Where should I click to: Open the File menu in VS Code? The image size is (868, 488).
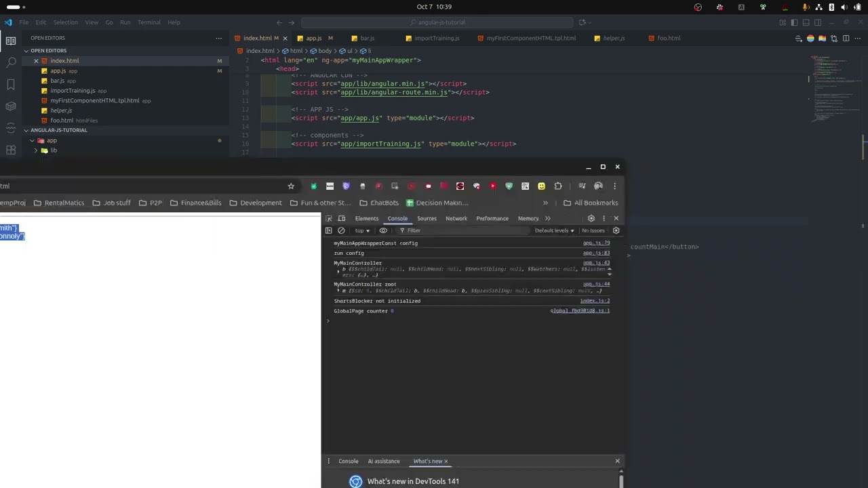tap(24, 22)
